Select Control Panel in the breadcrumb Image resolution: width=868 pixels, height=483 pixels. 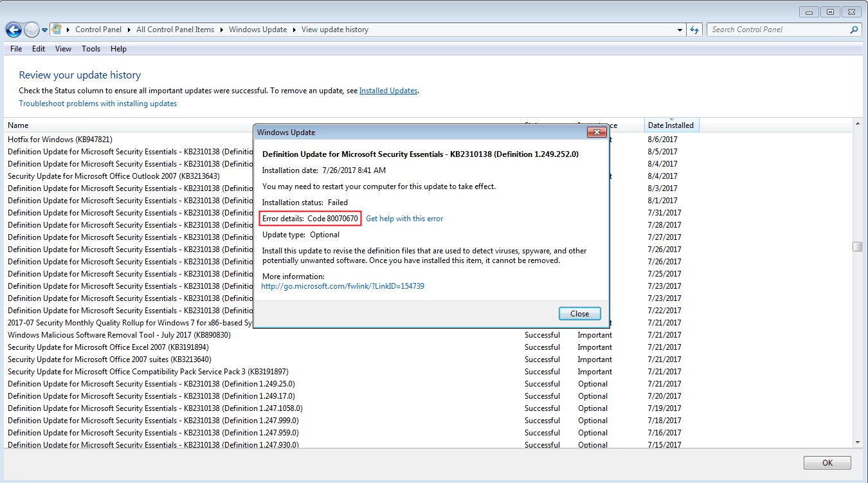[x=99, y=30]
